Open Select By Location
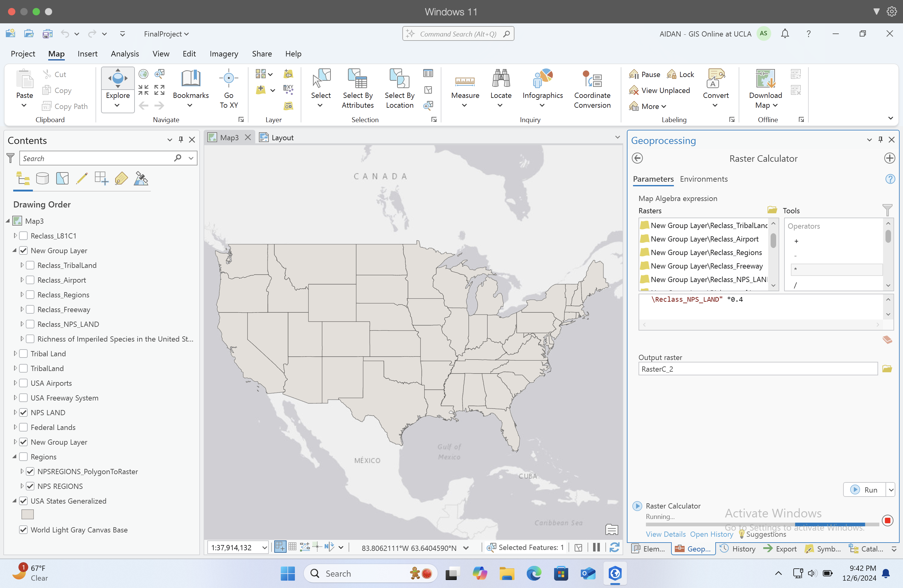Screen dimensions: 903x588 (400, 89)
